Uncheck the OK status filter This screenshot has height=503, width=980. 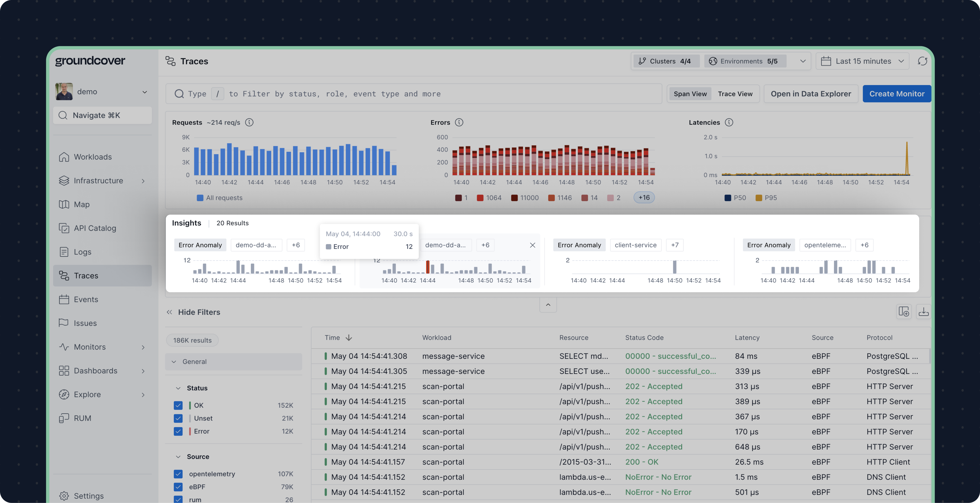[x=178, y=405]
